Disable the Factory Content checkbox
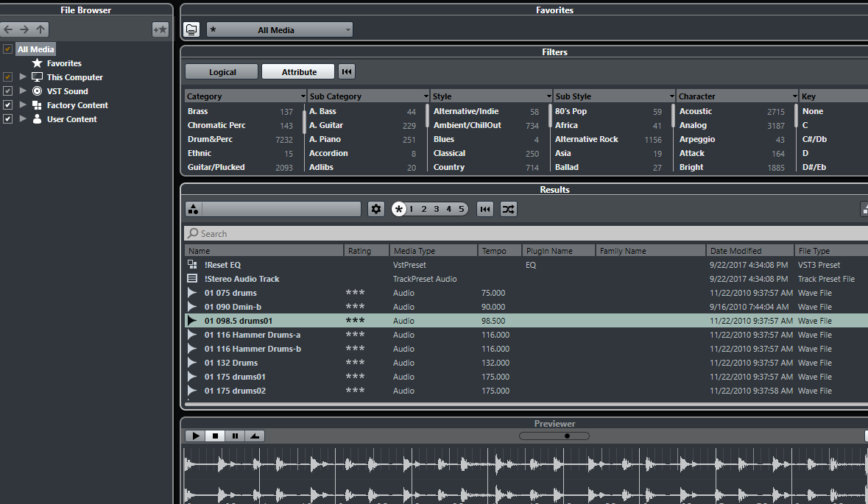The width and height of the screenshot is (868, 504). pos(7,105)
